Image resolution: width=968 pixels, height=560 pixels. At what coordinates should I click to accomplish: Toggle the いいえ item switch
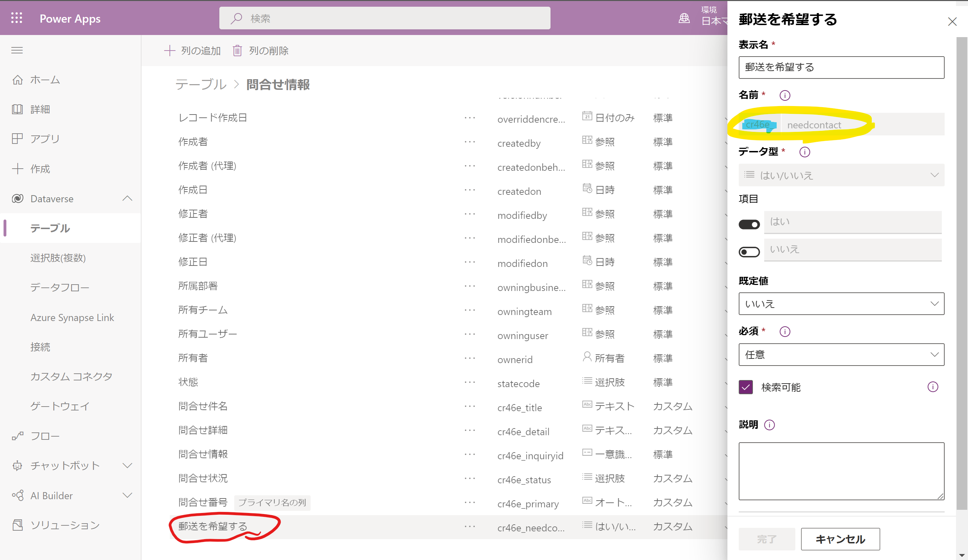tap(749, 252)
